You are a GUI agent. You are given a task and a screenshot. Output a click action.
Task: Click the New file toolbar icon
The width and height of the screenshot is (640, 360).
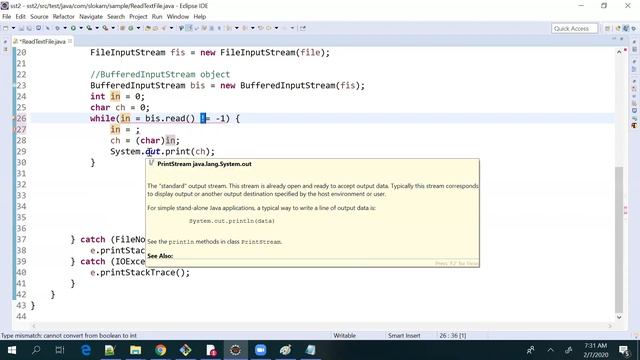6,28
